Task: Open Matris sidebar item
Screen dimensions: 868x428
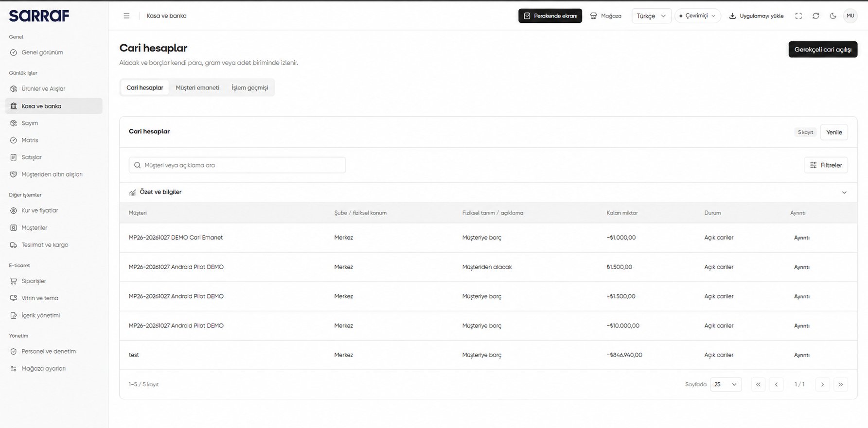Action: [x=53, y=140]
